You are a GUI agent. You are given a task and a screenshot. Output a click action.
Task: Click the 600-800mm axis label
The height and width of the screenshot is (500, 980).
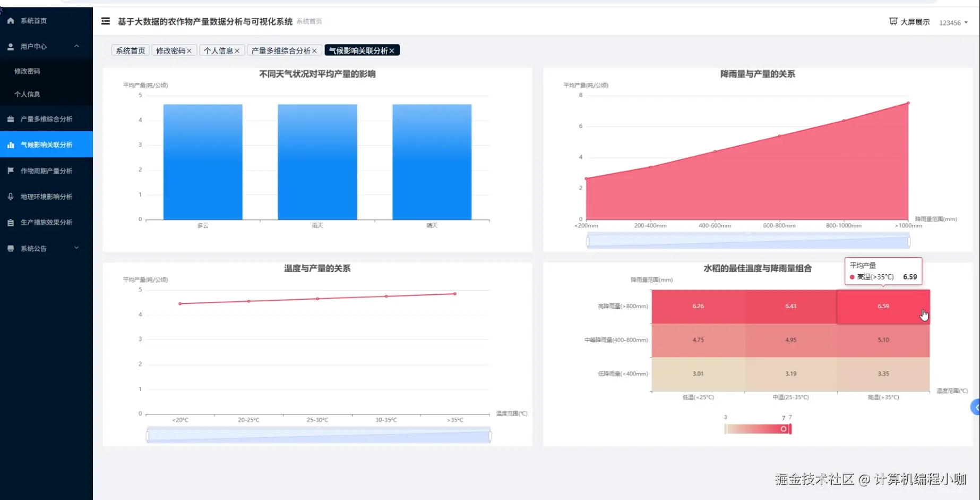[x=779, y=226]
